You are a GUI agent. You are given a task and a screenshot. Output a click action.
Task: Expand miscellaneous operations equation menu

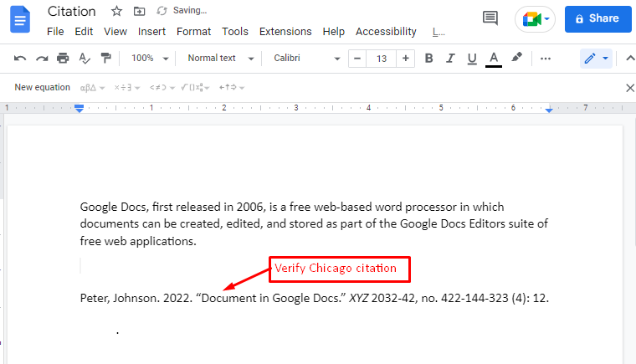(127, 88)
